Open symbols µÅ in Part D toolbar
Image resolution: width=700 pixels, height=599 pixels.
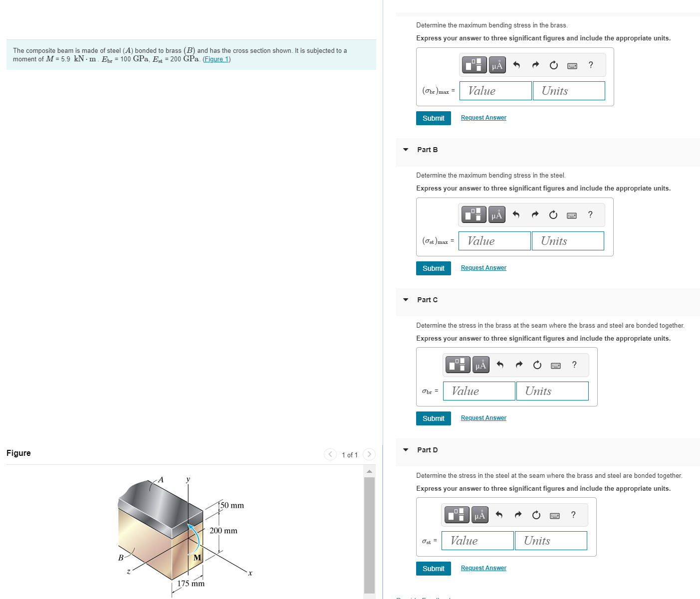[479, 515]
